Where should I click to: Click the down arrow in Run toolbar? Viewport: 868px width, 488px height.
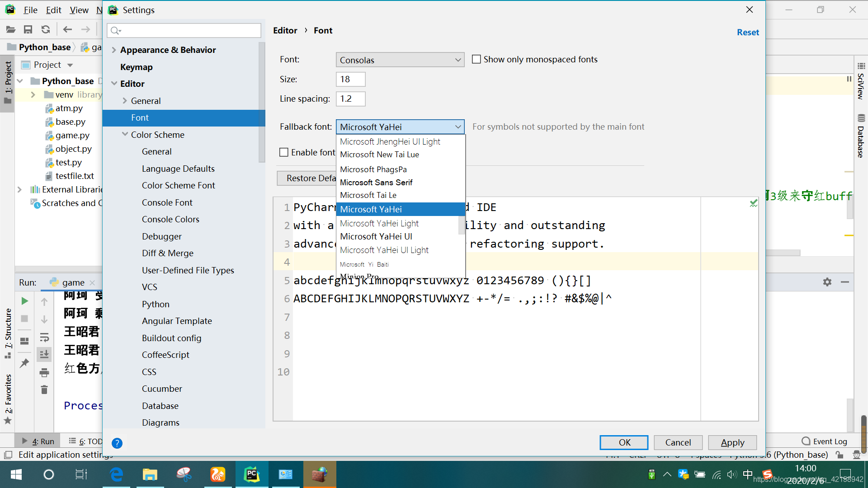(x=44, y=319)
